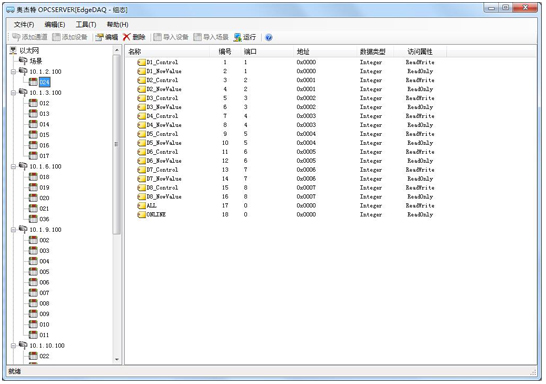Screen dimensions: 546x384
Task: Select device 036 icon in tree
Action: [x=33, y=219]
